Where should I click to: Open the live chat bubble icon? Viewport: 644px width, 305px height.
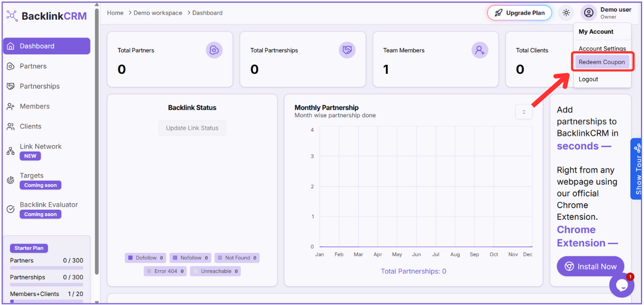(x=621, y=285)
